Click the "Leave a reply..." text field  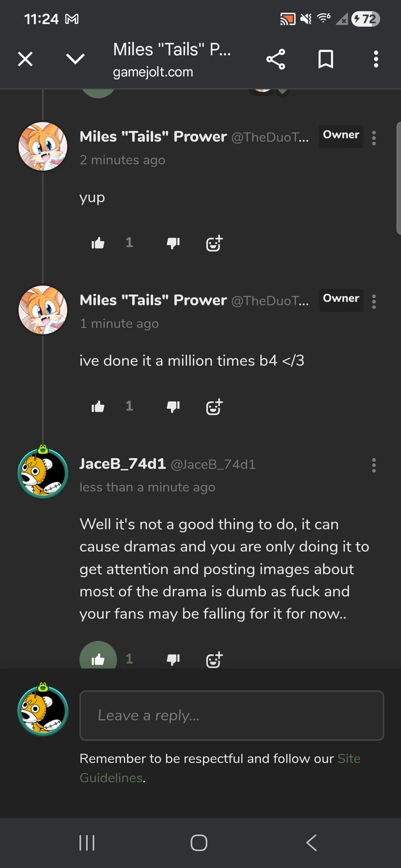pyautogui.click(x=232, y=715)
